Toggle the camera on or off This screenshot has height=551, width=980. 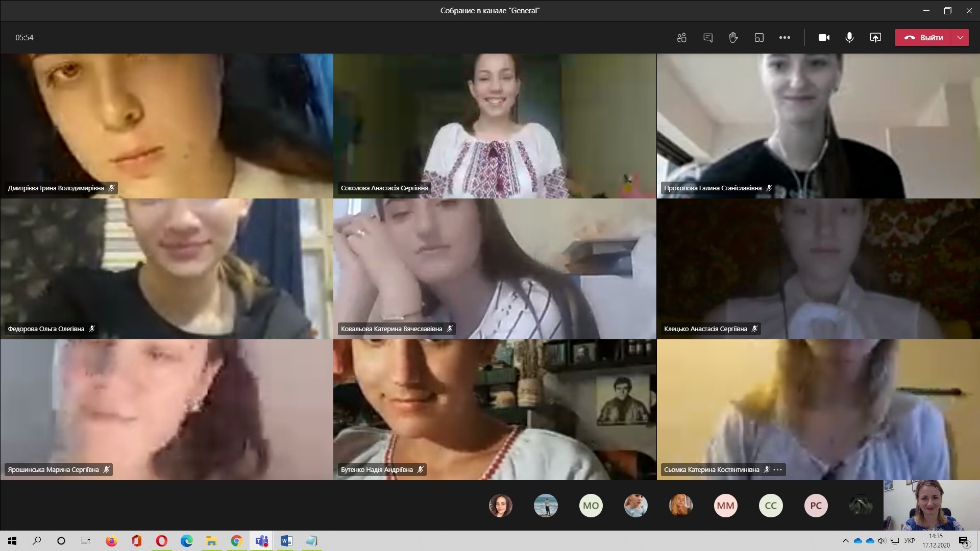[824, 38]
